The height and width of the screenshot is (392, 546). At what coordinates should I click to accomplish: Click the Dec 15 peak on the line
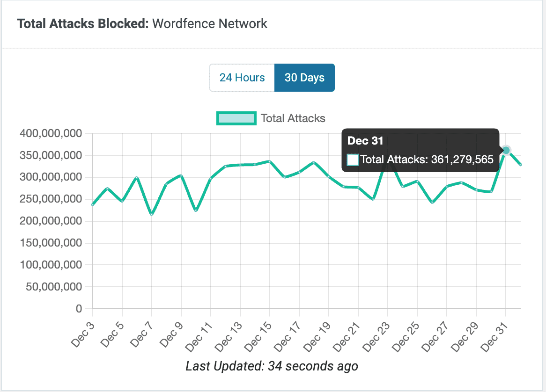click(x=269, y=161)
